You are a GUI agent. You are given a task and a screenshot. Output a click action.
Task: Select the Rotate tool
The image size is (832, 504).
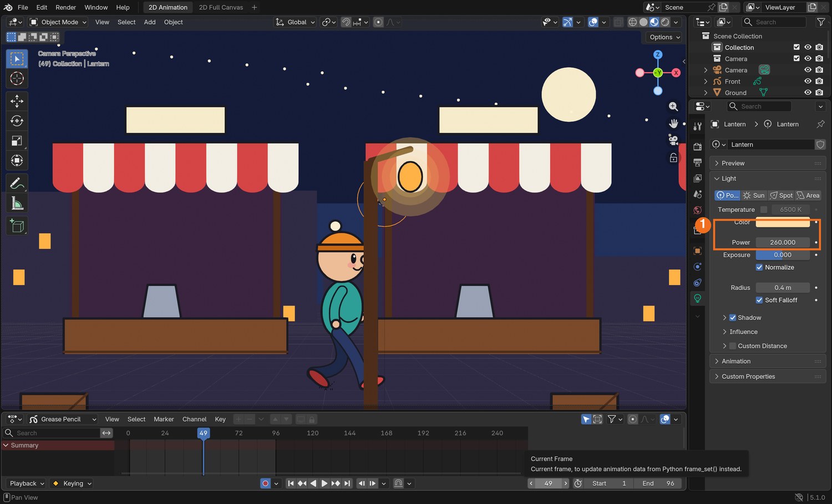tap(17, 121)
